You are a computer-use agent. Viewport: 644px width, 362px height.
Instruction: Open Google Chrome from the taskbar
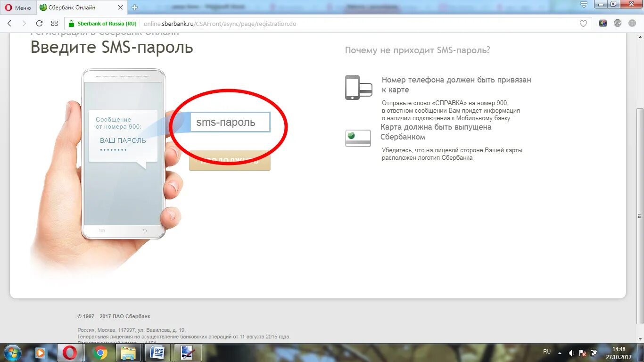point(99,353)
